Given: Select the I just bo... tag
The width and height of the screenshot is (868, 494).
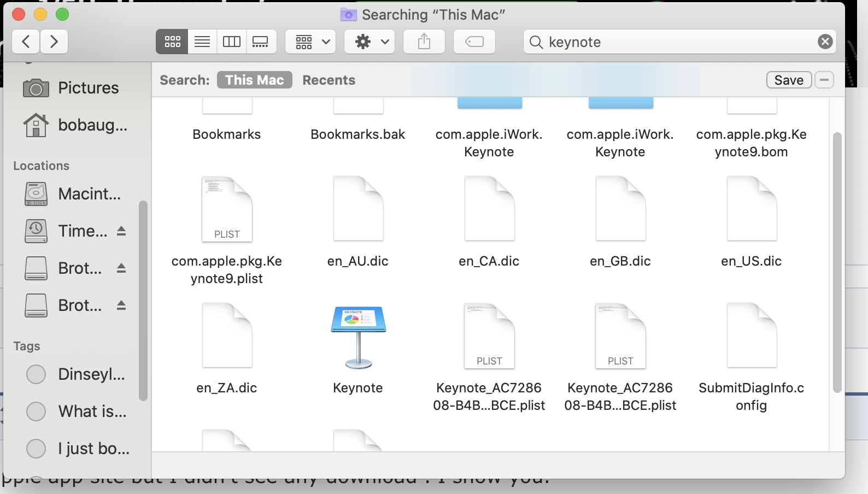Looking at the screenshot, I should (78, 448).
